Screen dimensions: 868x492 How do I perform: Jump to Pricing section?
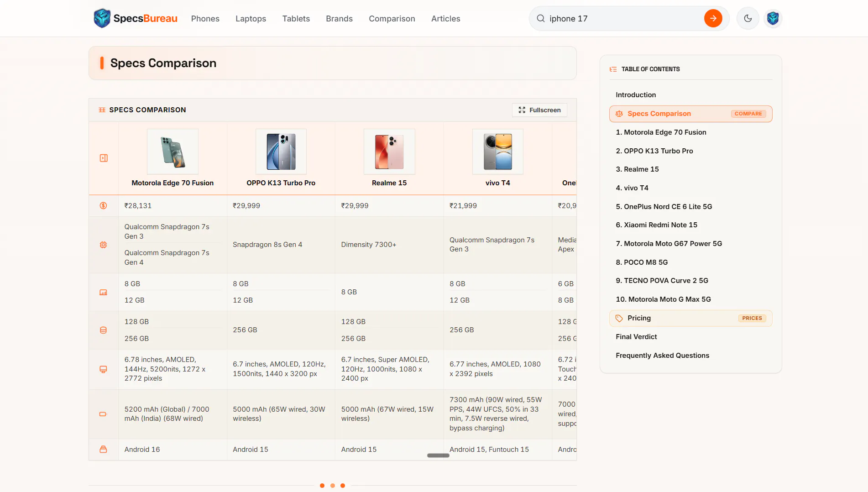pyautogui.click(x=691, y=318)
